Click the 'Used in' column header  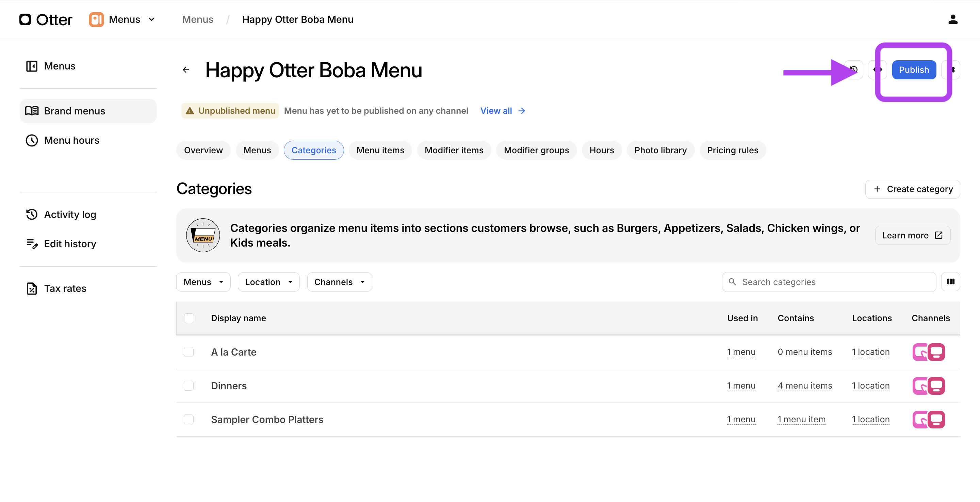coord(742,318)
